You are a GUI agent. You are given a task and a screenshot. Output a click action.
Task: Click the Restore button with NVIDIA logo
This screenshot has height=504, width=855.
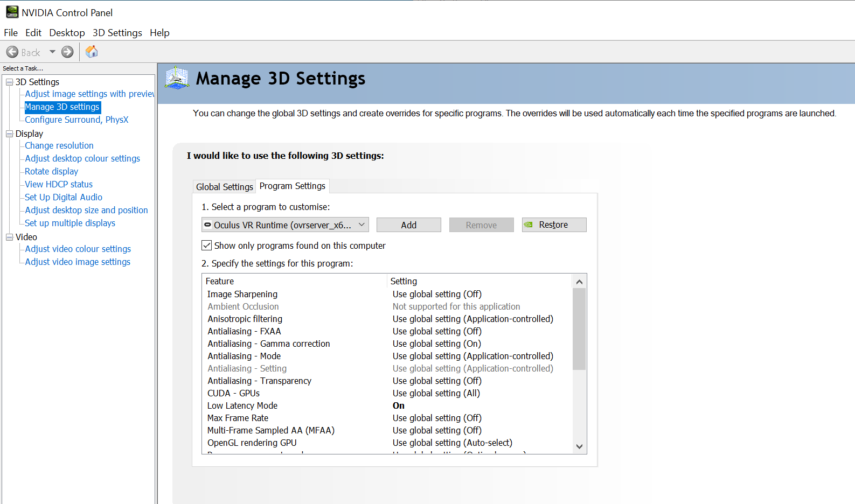[554, 225]
